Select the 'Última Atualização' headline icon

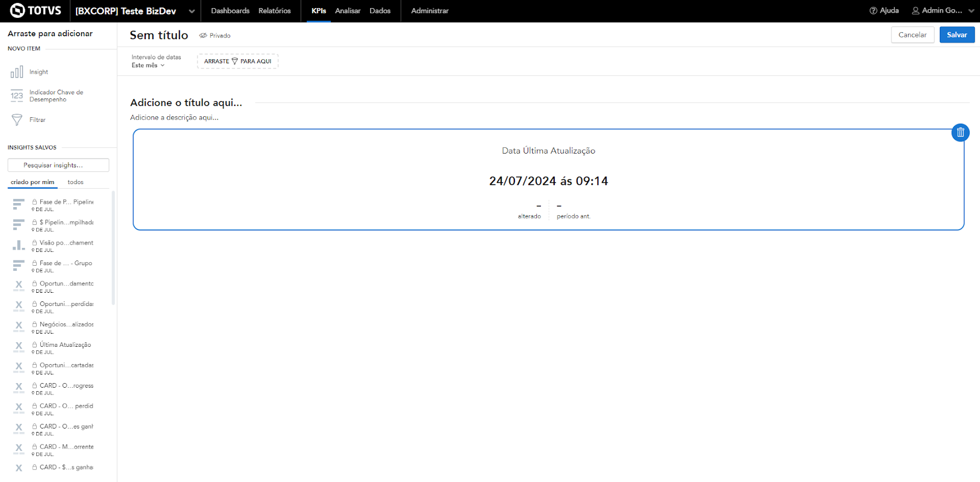coord(19,347)
